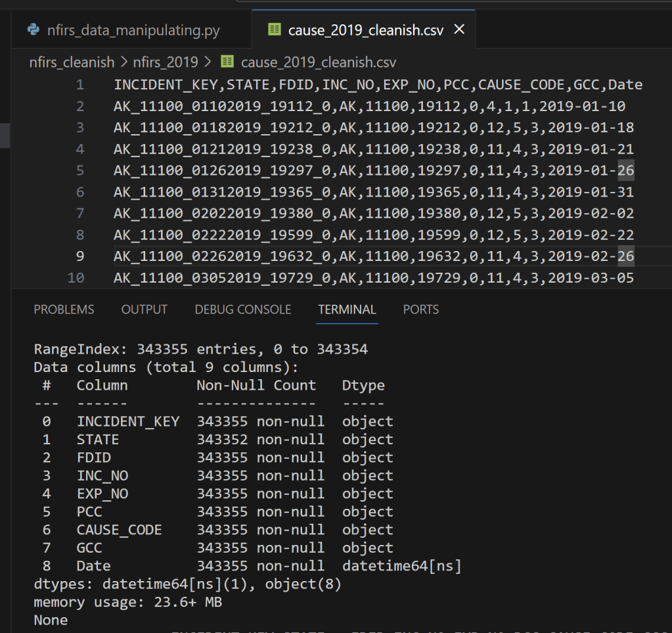Select the TERMINAL panel tab
This screenshot has height=633, width=672.
[x=347, y=310]
